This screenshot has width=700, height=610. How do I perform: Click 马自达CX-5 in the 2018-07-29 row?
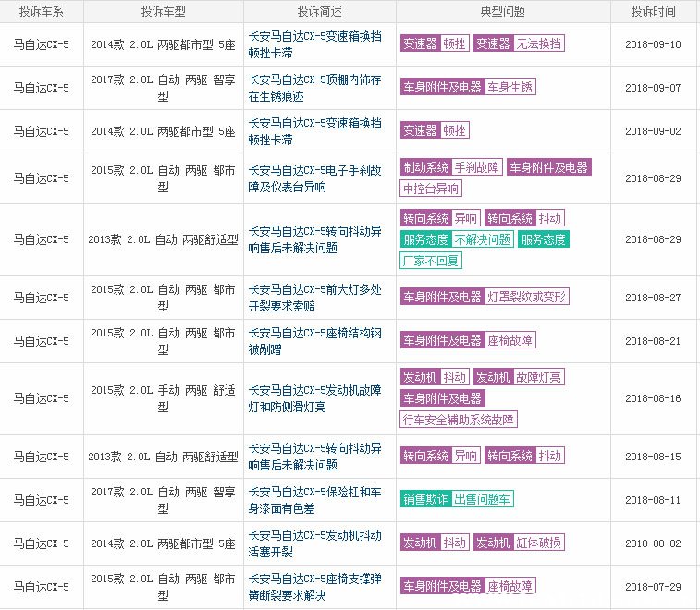pyautogui.click(x=41, y=587)
